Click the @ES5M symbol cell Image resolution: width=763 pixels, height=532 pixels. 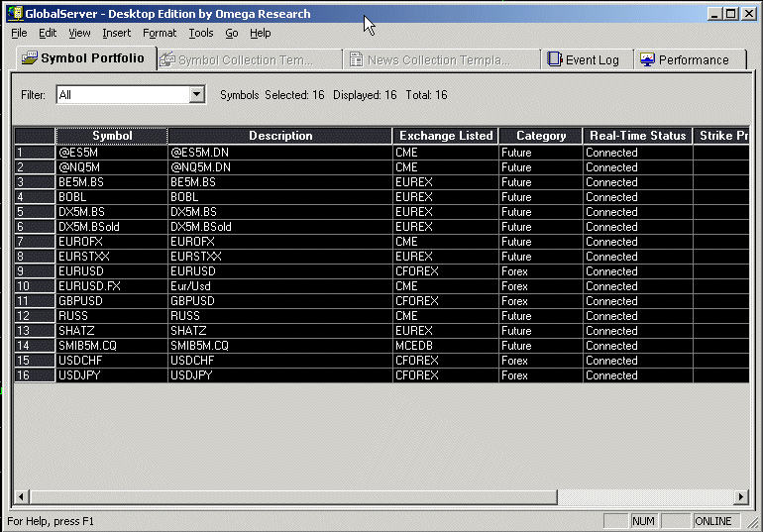pos(112,153)
